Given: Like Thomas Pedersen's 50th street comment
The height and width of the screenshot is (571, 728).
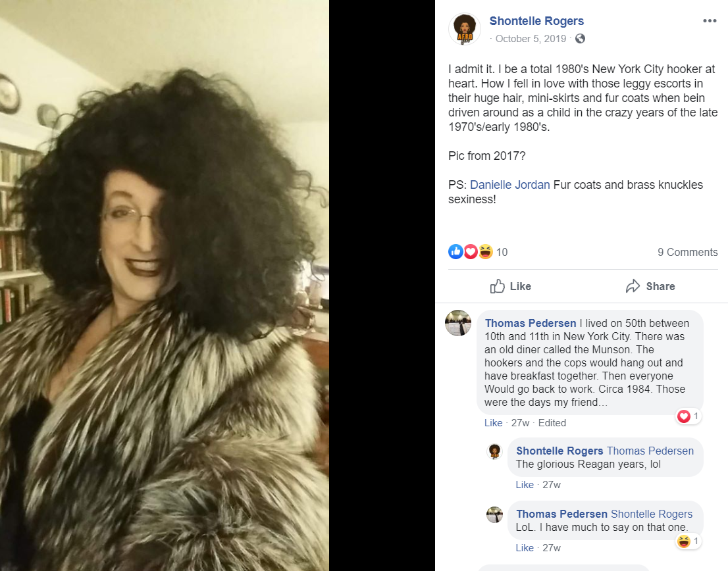Looking at the screenshot, I should pos(493,423).
